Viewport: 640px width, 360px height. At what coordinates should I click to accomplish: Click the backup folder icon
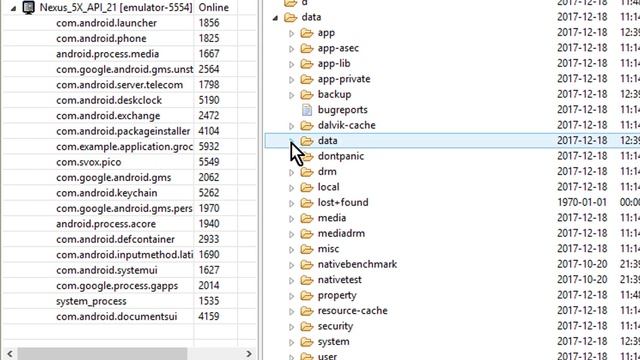point(307,95)
